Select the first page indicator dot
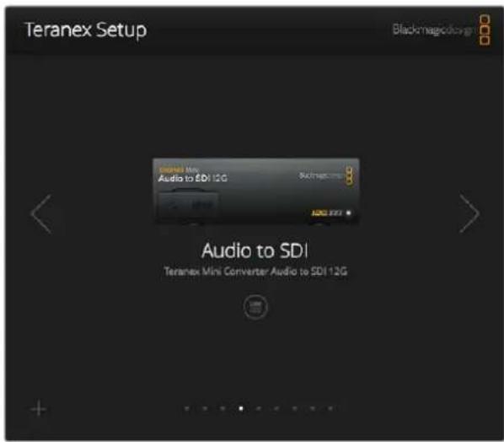 pyautogui.click(x=187, y=408)
